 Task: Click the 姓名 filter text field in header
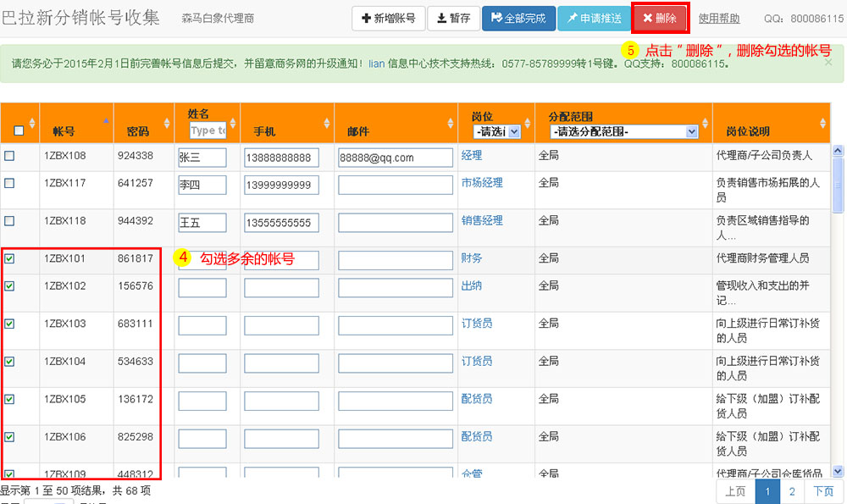coord(208,130)
